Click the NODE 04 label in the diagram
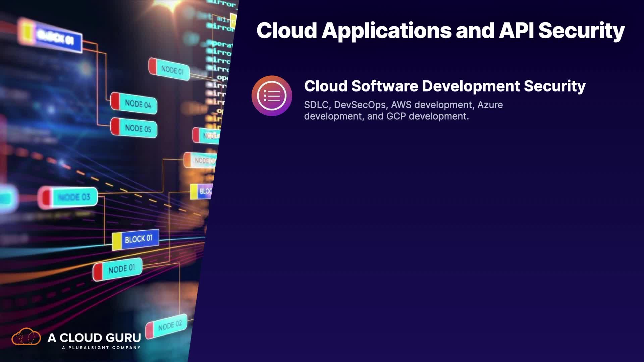The height and width of the screenshot is (362, 644). (x=138, y=104)
